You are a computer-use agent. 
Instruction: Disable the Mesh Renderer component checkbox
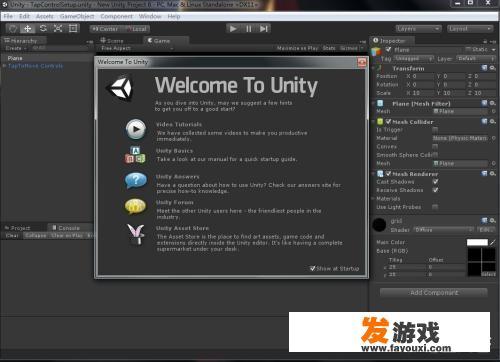coord(388,173)
